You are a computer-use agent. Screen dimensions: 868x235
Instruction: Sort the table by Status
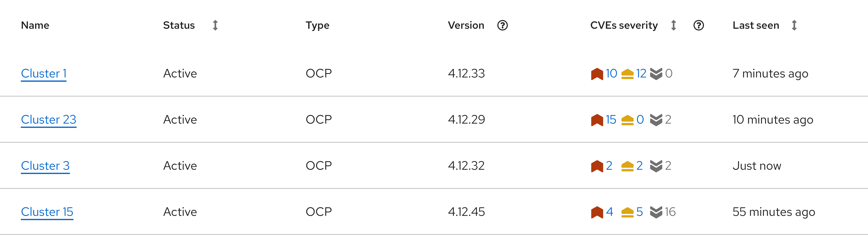tap(215, 25)
